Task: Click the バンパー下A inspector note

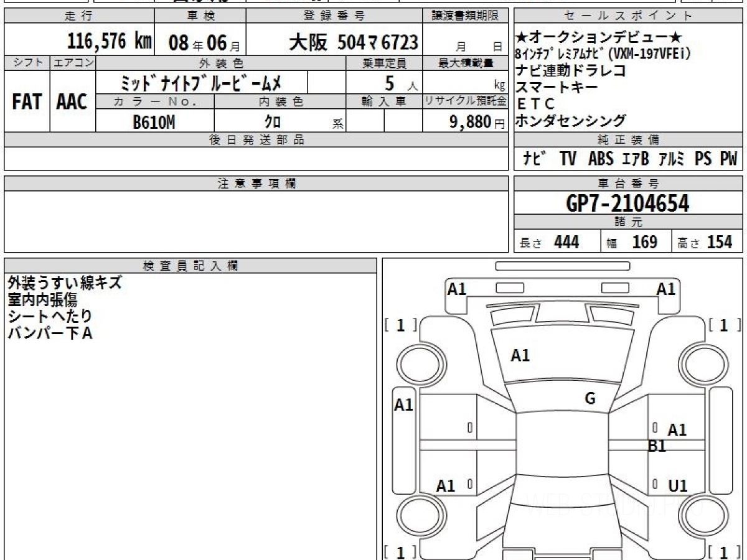Action: 50,334
